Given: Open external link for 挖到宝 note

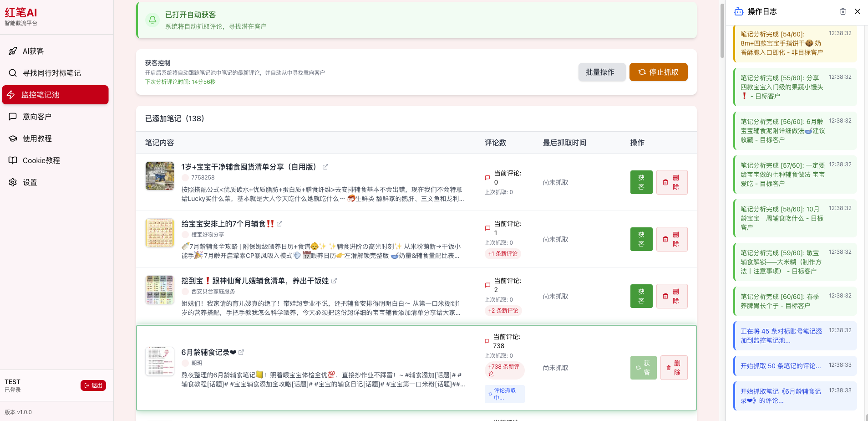Looking at the screenshot, I should [334, 281].
